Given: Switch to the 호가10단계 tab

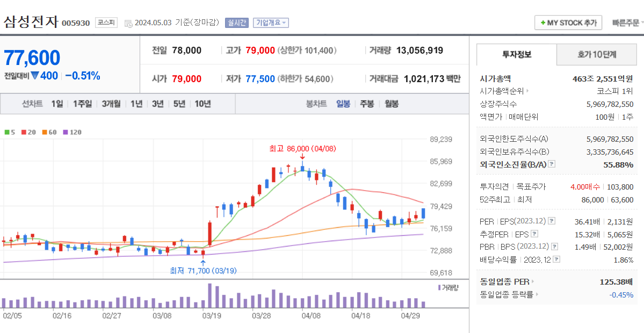Looking at the screenshot, I should click(x=597, y=54).
